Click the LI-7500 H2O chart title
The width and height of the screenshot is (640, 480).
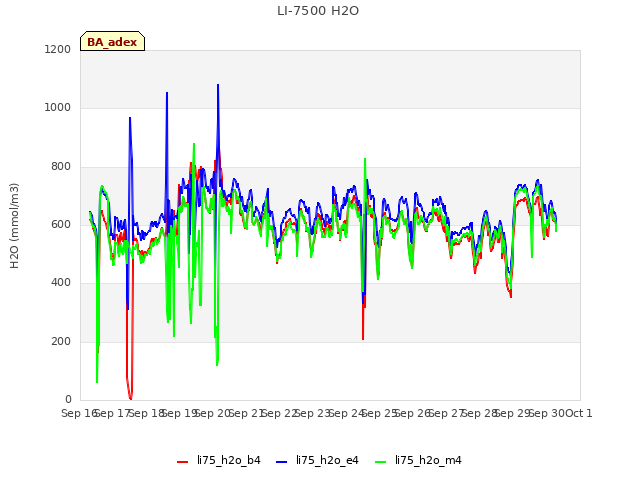pyautogui.click(x=318, y=11)
